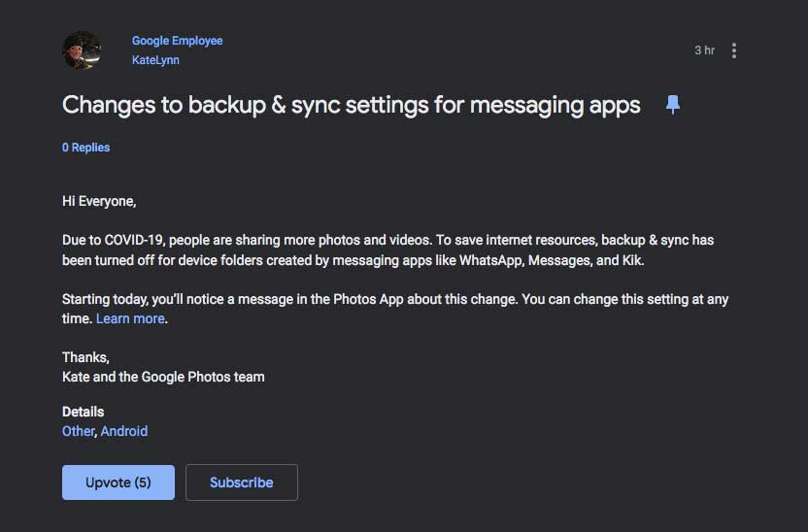The height and width of the screenshot is (532, 808).
Task: Click the blue pin icon beside title
Action: [672, 105]
